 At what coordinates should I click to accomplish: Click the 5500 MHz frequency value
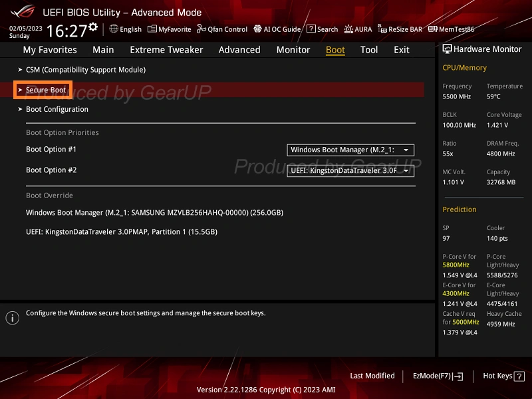456,96
